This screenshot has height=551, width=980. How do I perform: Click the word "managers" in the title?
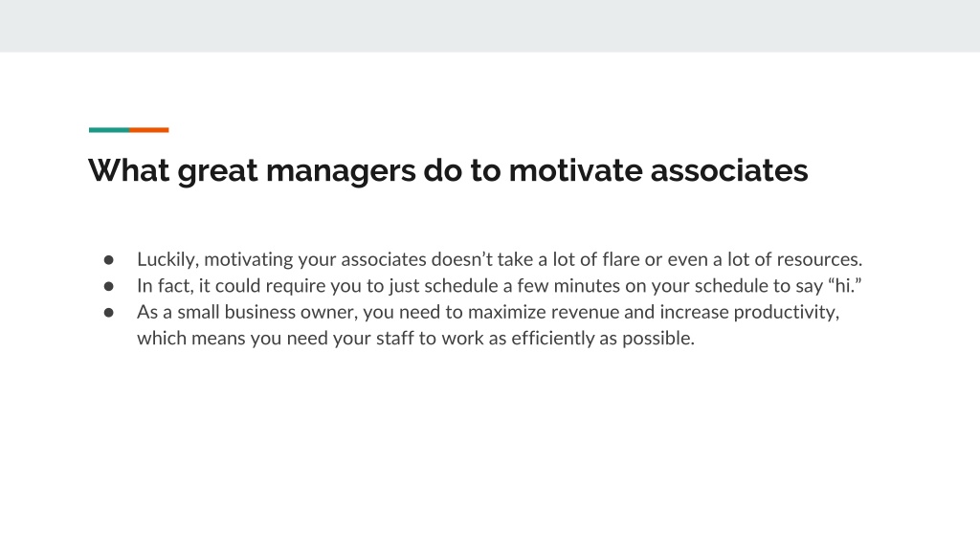[x=341, y=172]
